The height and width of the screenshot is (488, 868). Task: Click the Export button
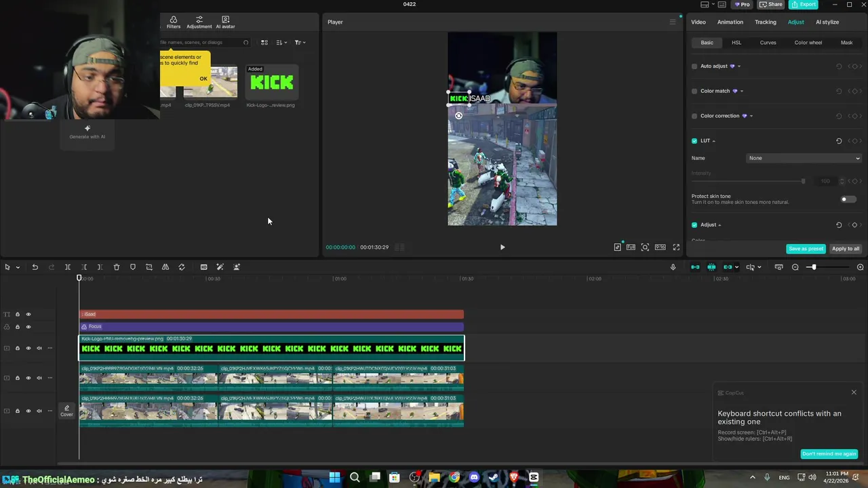click(x=804, y=4)
